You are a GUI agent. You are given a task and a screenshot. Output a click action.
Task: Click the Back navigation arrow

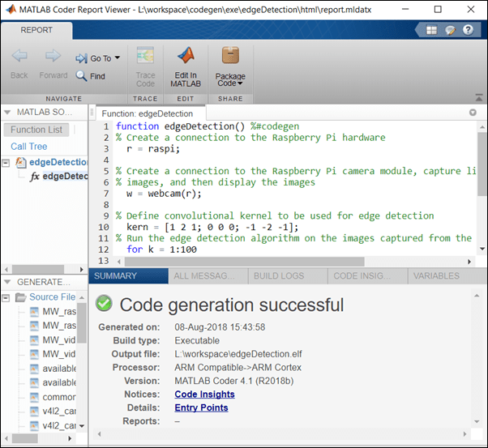[19, 57]
